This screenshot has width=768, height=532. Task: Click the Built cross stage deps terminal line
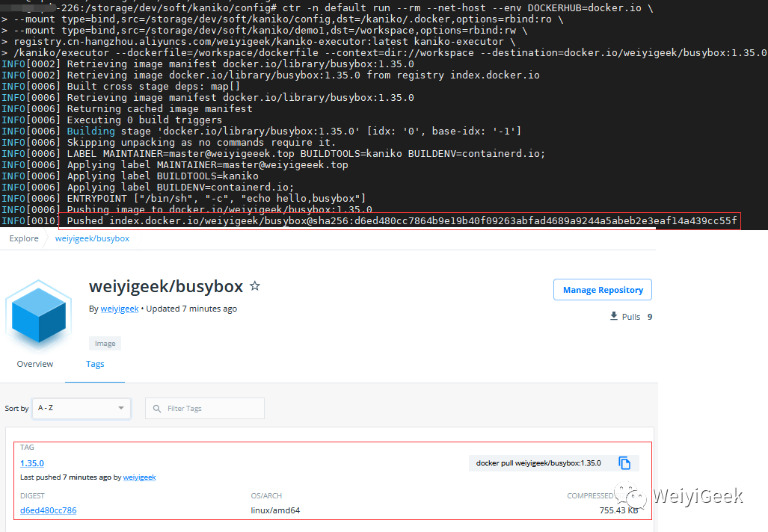pyautogui.click(x=120, y=87)
